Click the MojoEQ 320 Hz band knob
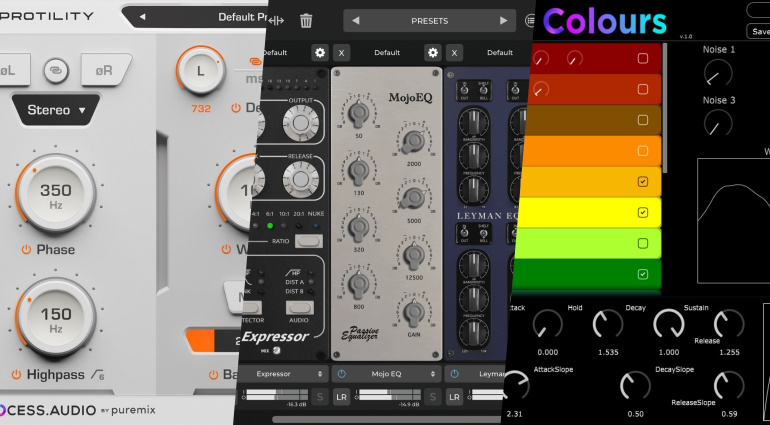This screenshot has height=425, width=770. coord(359,227)
